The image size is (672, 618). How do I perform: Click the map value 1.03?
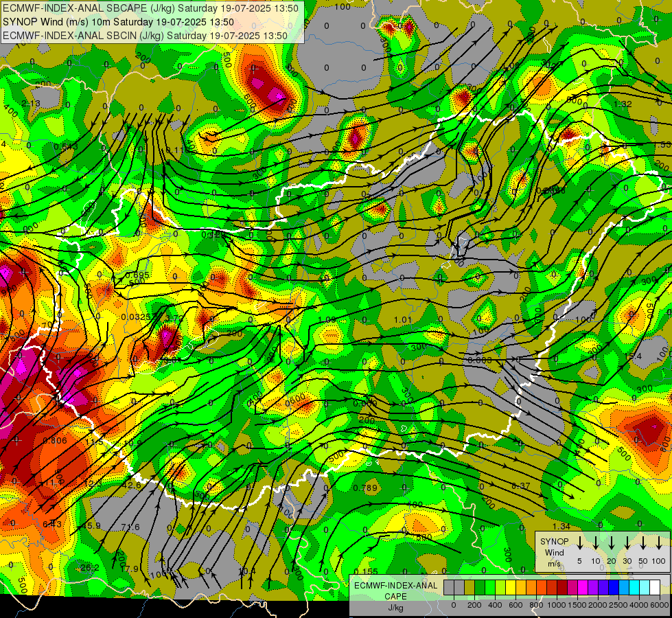327,320
